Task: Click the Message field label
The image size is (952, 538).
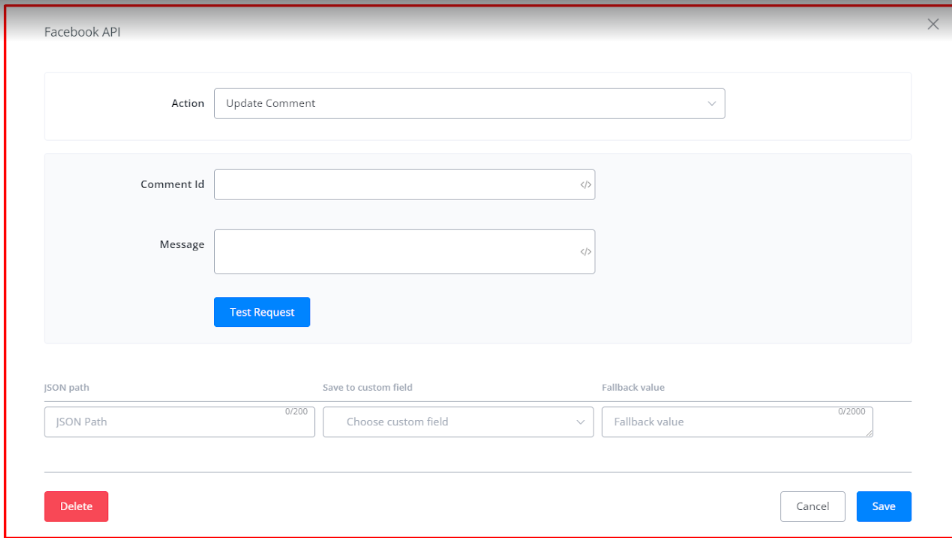Action: (x=181, y=245)
